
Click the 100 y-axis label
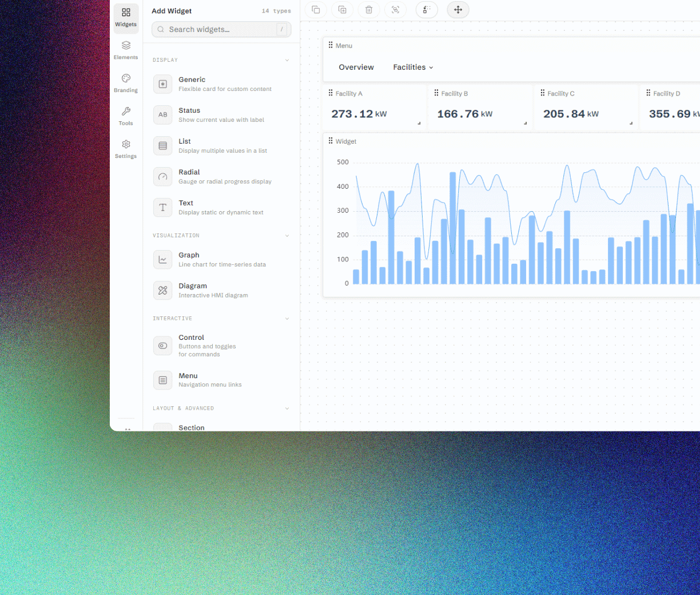pos(343,260)
